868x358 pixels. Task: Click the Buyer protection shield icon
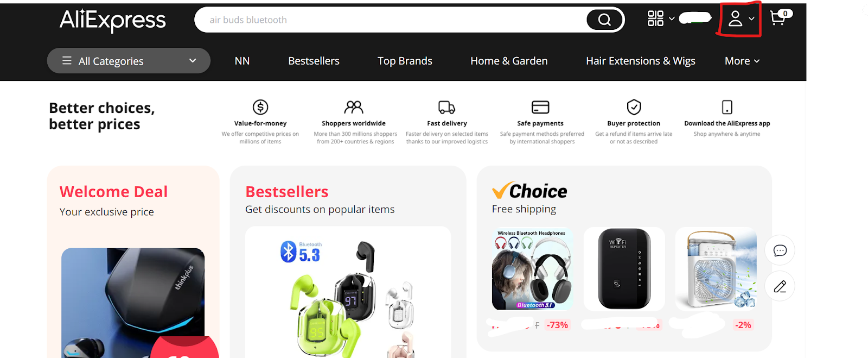pos(634,107)
